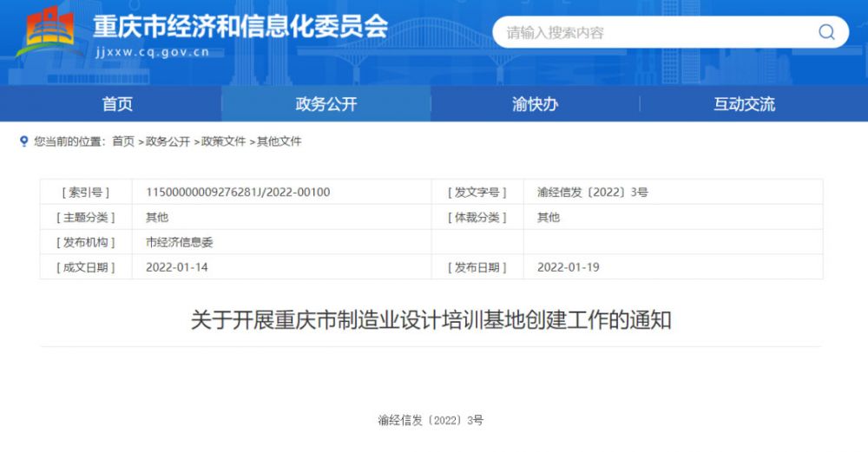The image size is (868, 452).
Task: Click the site title 重庆市经济和信息化委员会
Action: (240, 26)
